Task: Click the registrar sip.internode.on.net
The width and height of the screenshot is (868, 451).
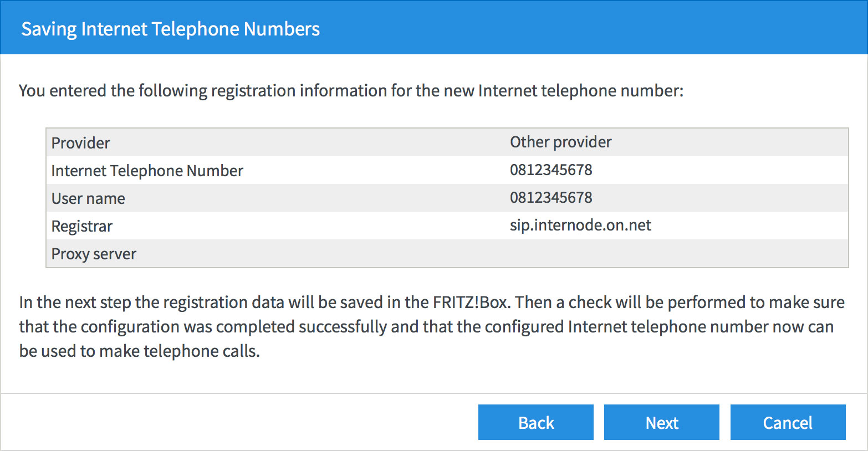Action: tap(580, 225)
